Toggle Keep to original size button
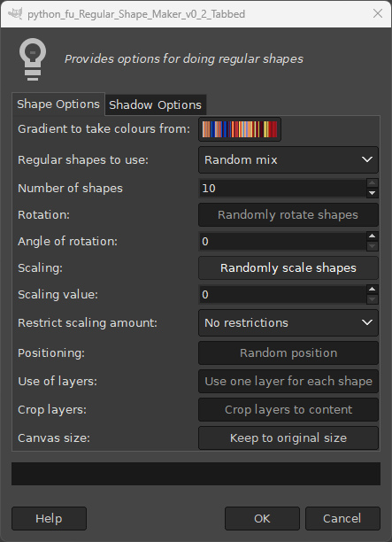Viewport: 392px width, 542px height. pyautogui.click(x=288, y=438)
